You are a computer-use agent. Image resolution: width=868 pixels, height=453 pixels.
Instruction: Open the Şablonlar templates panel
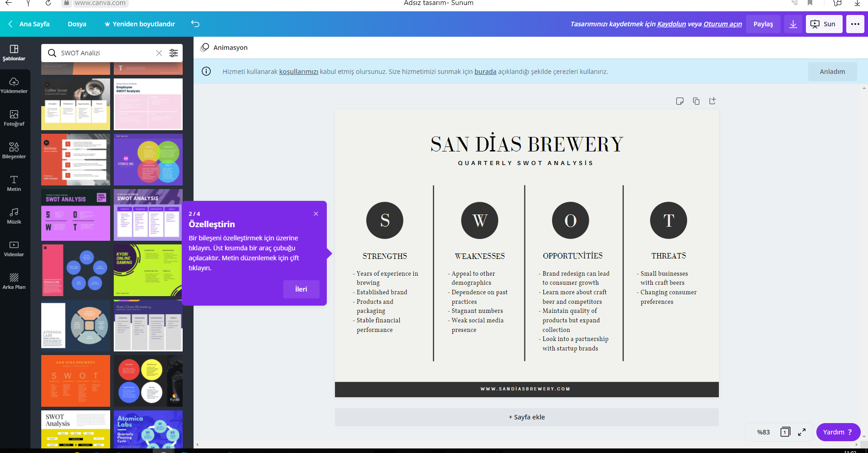click(x=14, y=53)
